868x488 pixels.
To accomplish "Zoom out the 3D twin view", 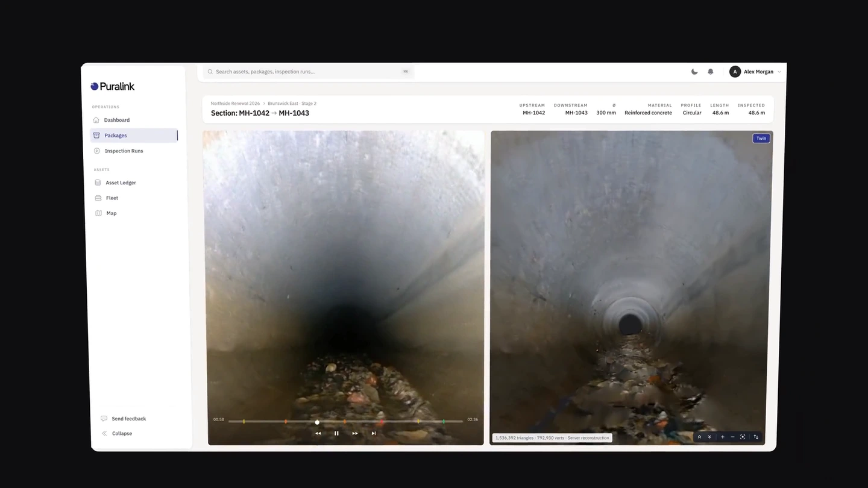I will click(732, 437).
